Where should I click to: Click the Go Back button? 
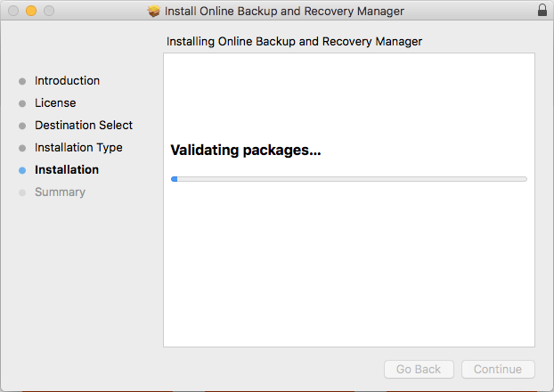(x=419, y=369)
